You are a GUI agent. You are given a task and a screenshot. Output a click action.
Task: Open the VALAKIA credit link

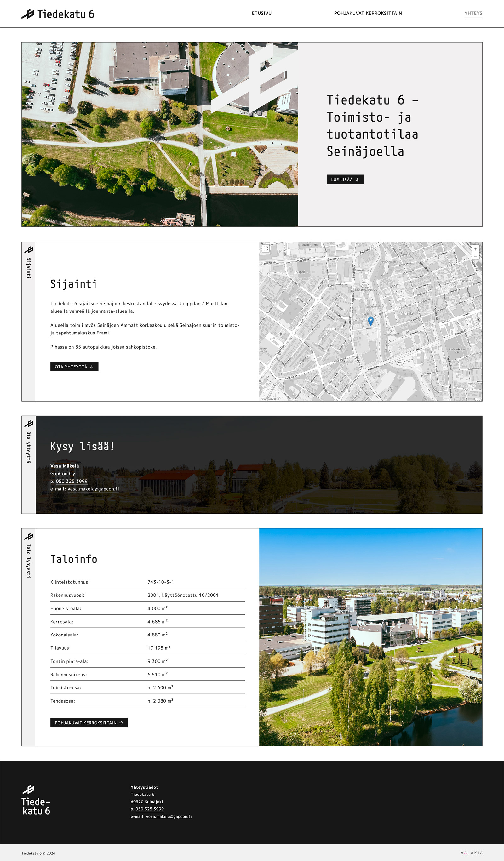471,853
